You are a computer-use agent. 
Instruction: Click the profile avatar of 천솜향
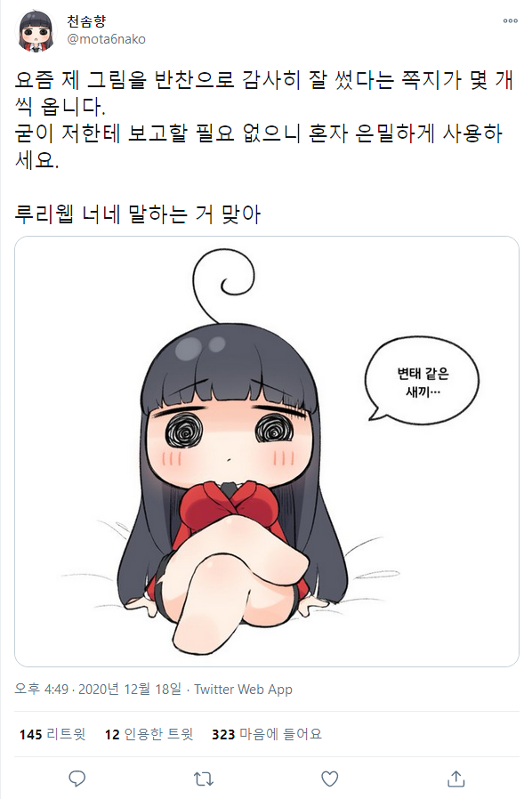coord(36,30)
